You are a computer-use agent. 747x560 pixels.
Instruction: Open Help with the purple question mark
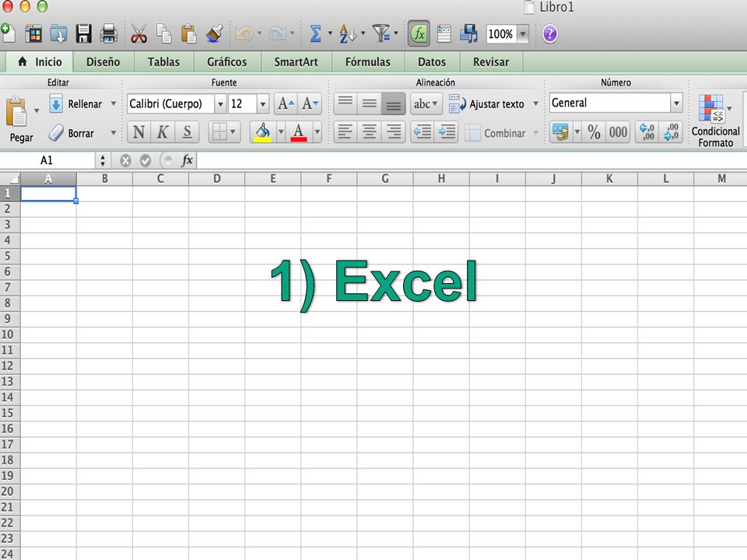[x=550, y=33]
